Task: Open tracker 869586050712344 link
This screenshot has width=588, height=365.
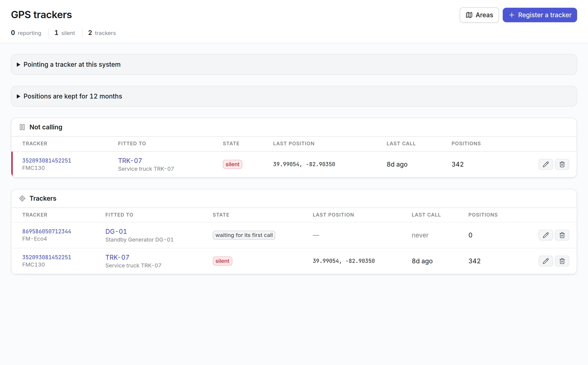Action: click(47, 231)
